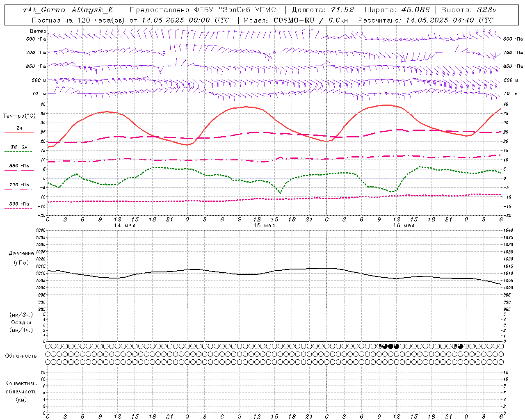Click the Облачность label

click(x=21, y=356)
